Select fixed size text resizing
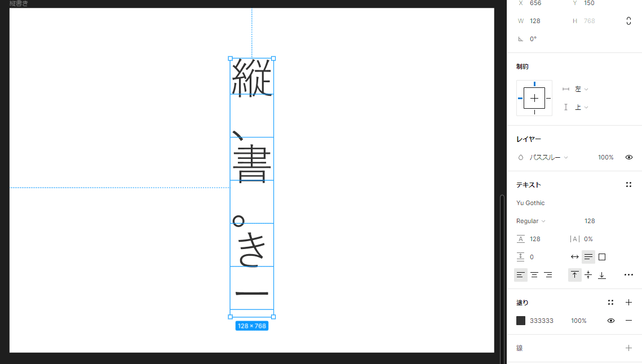The width and height of the screenshot is (642, 364). (x=602, y=257)
